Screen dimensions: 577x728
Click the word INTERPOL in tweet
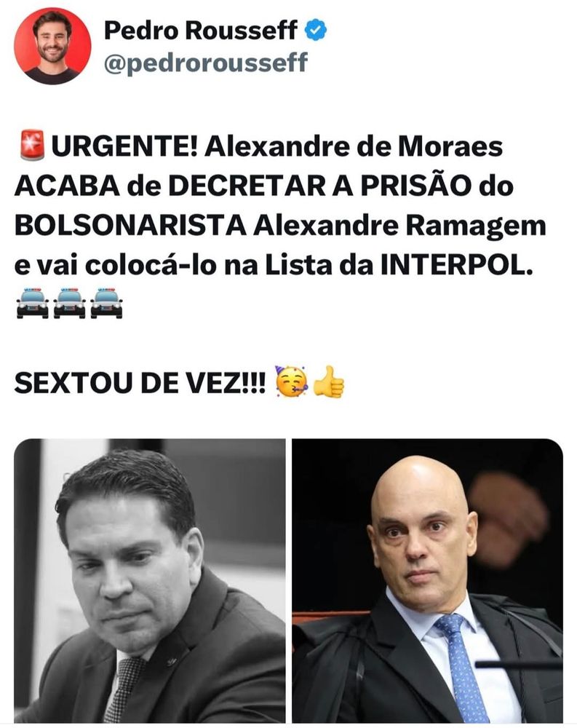457,266
